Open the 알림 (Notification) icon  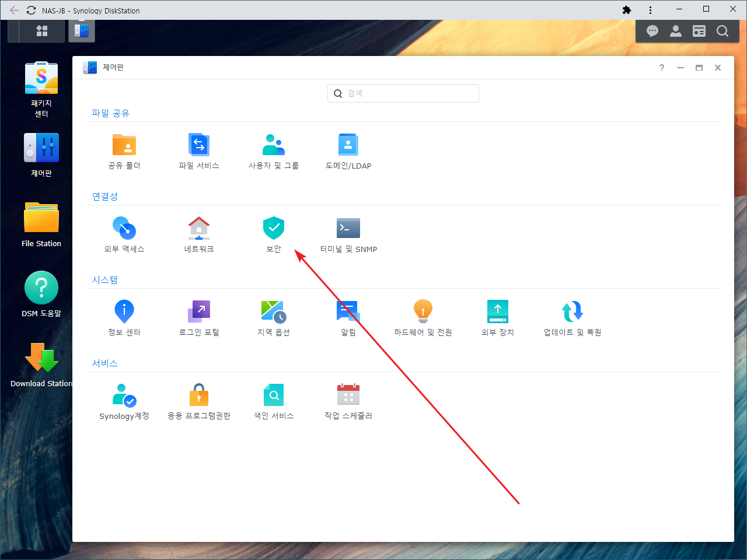[x=348, y=318]
